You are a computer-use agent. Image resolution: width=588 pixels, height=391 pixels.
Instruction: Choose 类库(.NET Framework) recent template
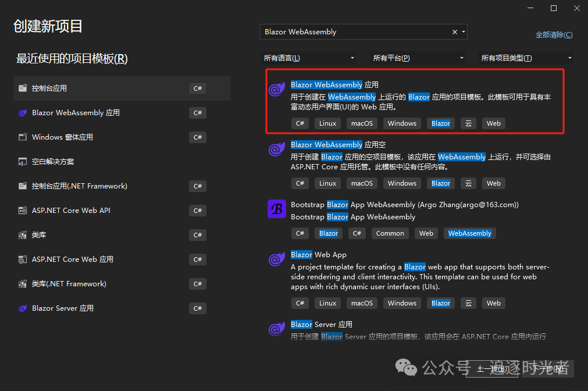pyautogui.click(x=122, y=284)
